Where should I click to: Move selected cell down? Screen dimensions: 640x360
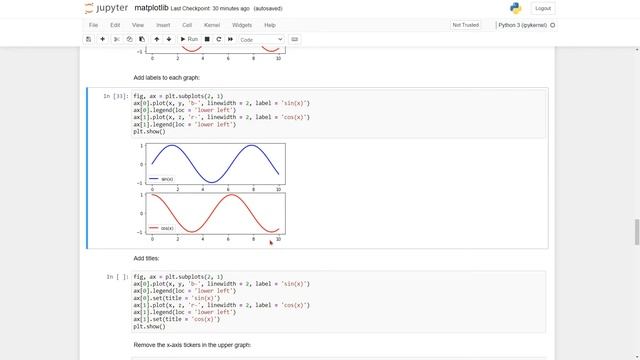point(169,39)
